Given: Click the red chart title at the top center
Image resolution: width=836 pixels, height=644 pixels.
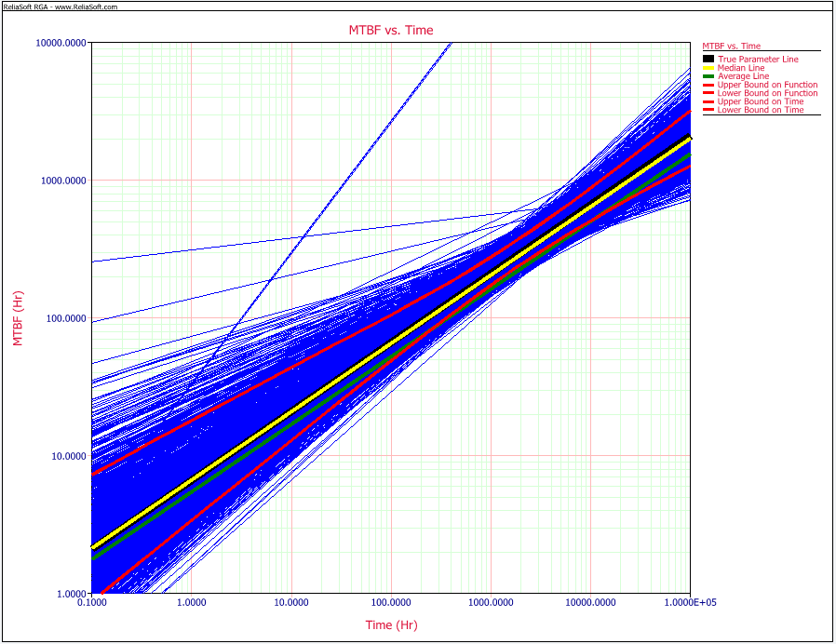Looking at the screenshot, I should pyautogui.click(x=391, y=30).
